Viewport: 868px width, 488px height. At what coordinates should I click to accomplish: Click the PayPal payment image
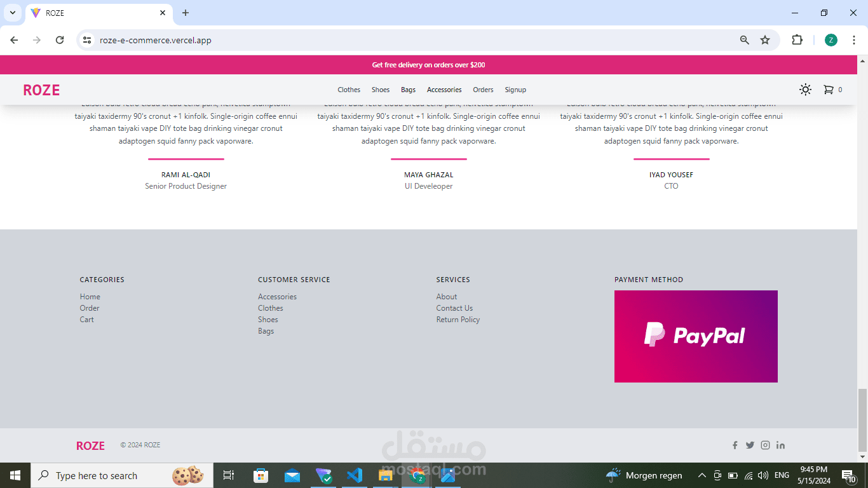(696, 336)
